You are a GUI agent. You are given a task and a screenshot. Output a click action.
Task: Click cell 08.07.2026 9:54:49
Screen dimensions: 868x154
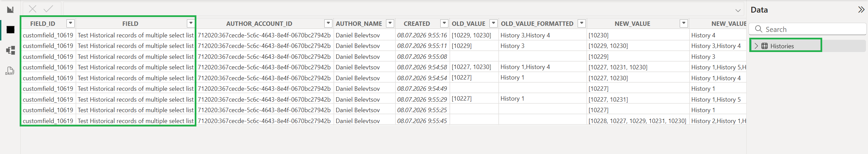pos(422,88)
